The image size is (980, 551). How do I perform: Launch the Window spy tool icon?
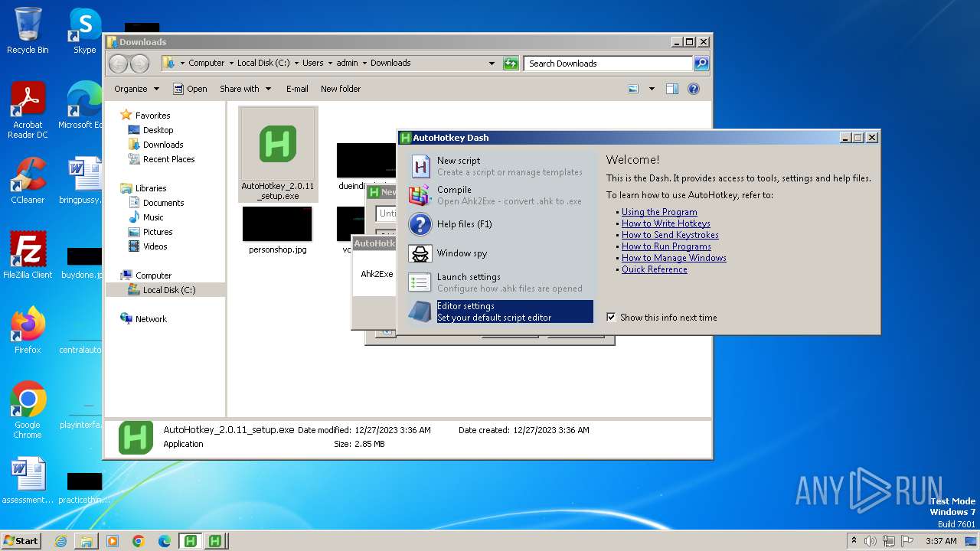(x=420, y=253)
